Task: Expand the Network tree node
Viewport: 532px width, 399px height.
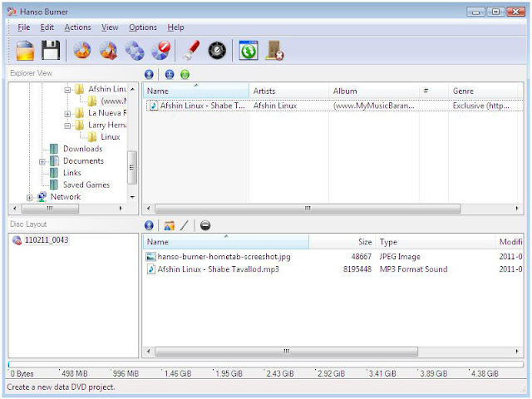Action: coord(30,198)
